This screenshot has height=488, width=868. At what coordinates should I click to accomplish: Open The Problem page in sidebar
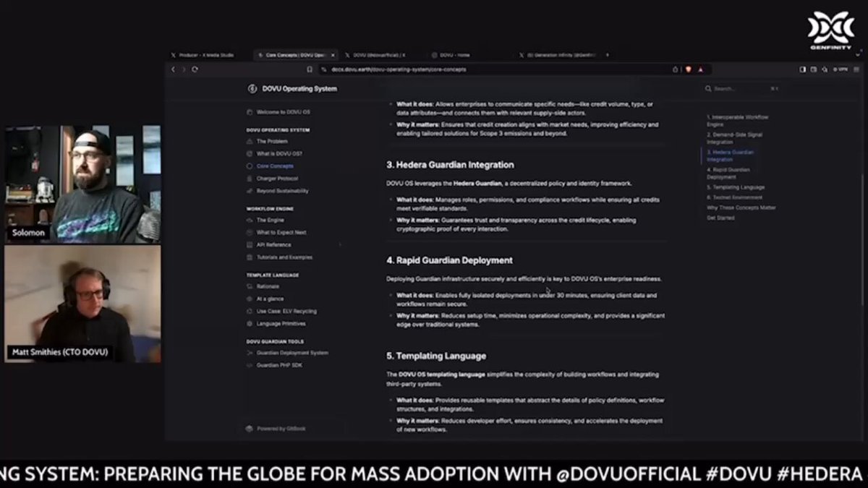272,141
